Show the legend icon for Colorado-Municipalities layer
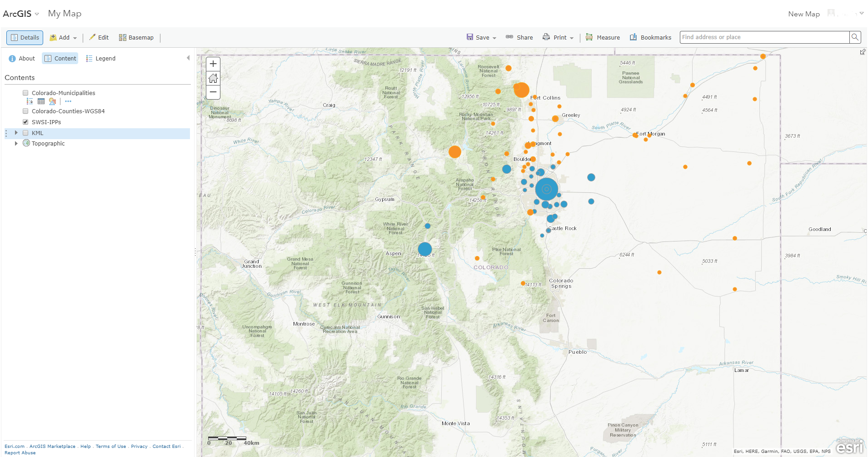 point(30,101)
